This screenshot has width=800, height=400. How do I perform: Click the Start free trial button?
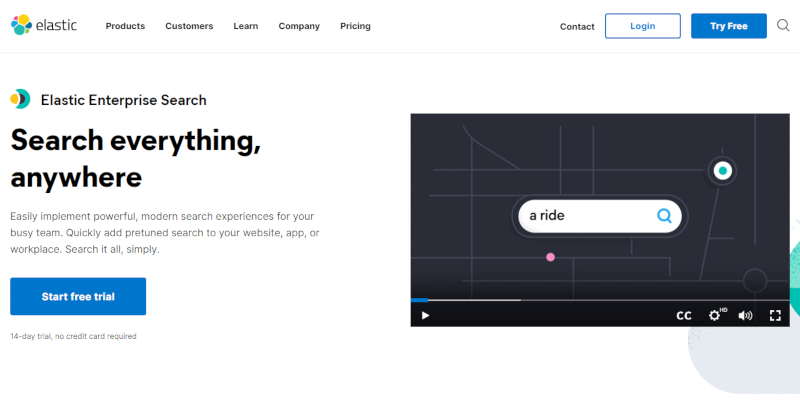coord(78,297)
